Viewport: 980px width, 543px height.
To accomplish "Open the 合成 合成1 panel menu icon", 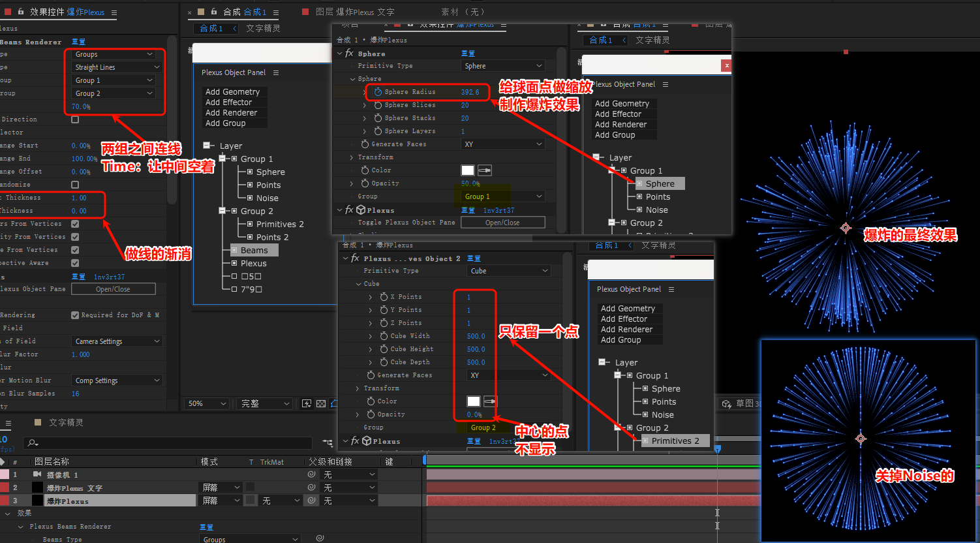I will [x=276, y=12].
